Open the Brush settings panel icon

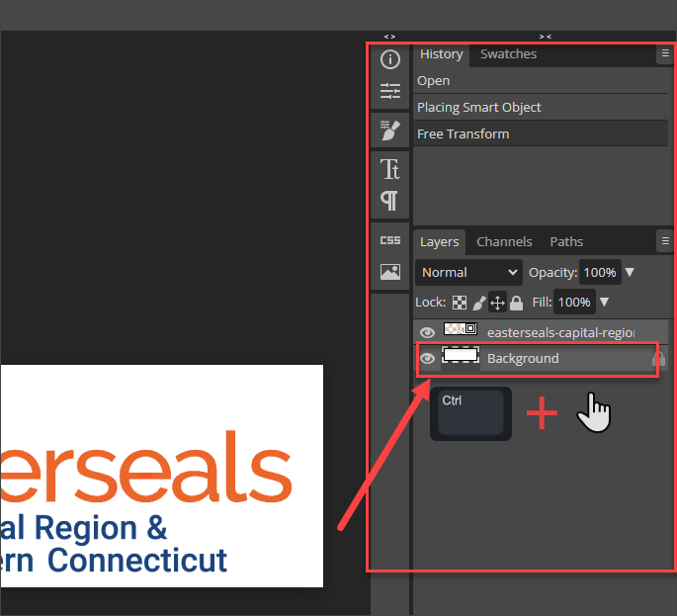[389, 131]
